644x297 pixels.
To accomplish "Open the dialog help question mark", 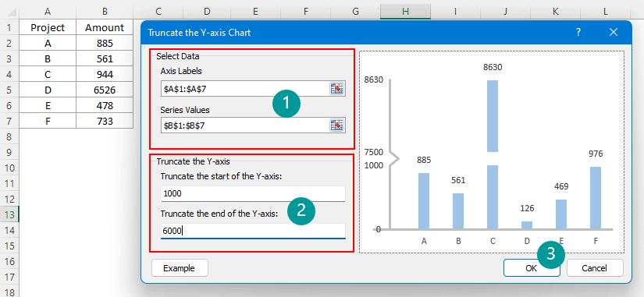I will [x=578, y=33].
